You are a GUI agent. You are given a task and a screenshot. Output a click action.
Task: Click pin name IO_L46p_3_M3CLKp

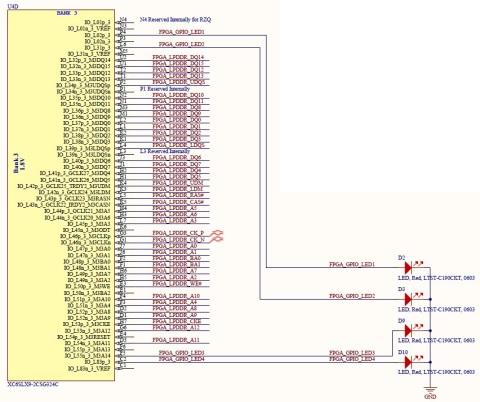click(85, 236)
